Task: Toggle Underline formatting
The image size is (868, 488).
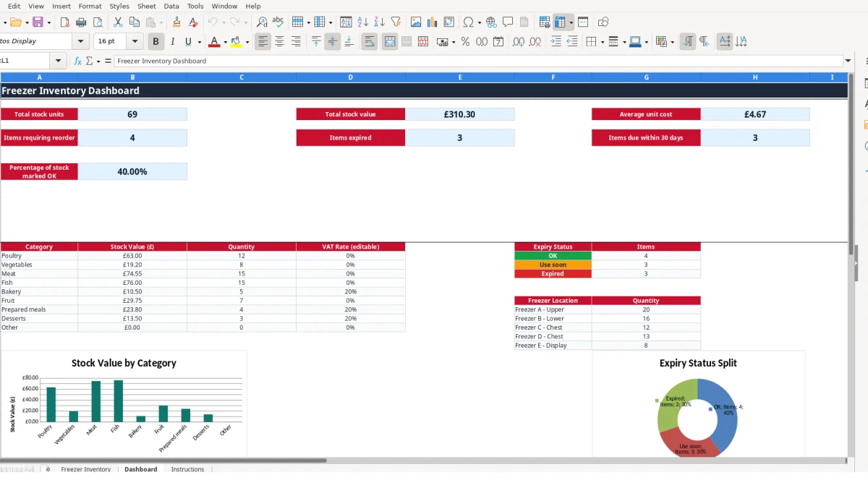Action: [x=188, y=42]
